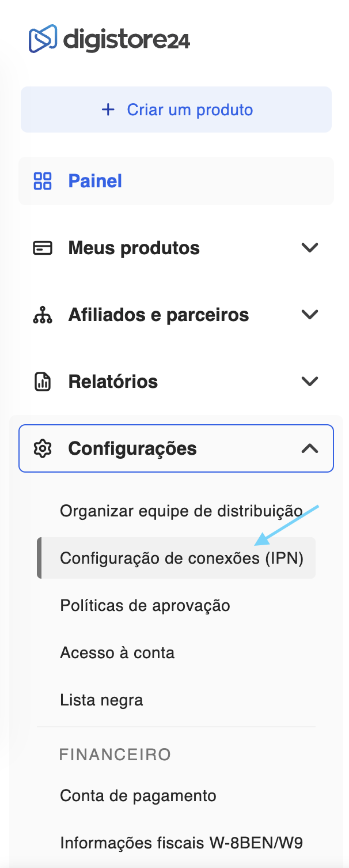Select Conta de pagamento under Financeiro
This screenshot has height=868, width=349.
138,796
